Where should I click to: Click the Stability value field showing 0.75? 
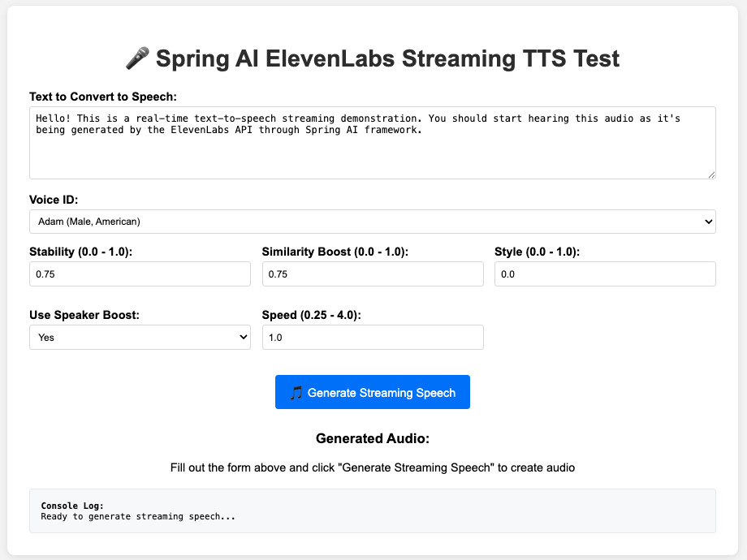tap(140, 274)
